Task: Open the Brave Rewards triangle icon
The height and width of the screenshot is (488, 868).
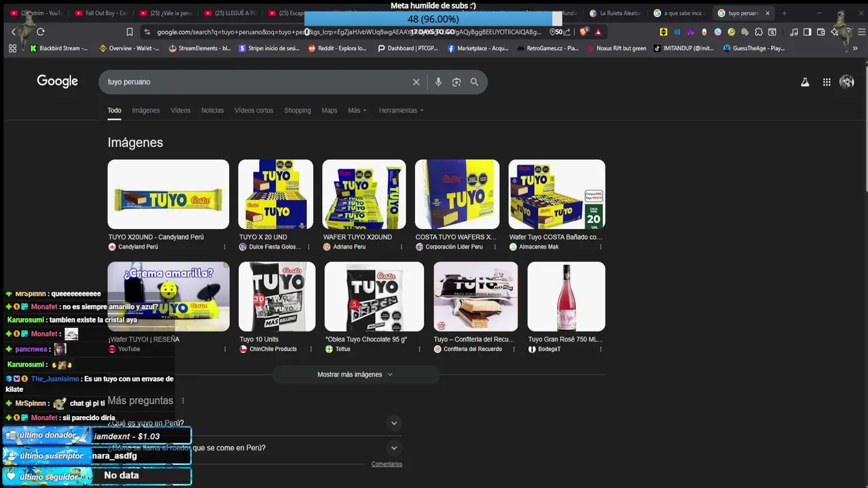Action: coord(598,32)
